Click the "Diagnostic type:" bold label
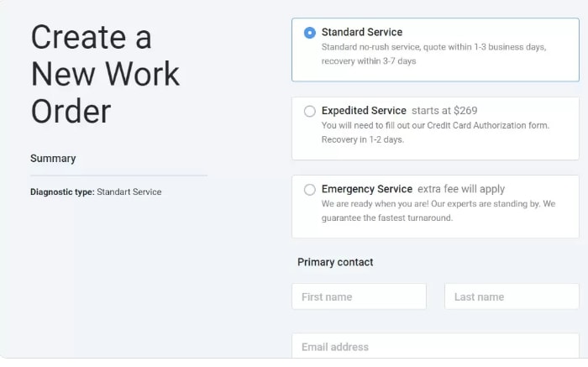The height and width of the screenshot is (367, 588). point(62,192)
